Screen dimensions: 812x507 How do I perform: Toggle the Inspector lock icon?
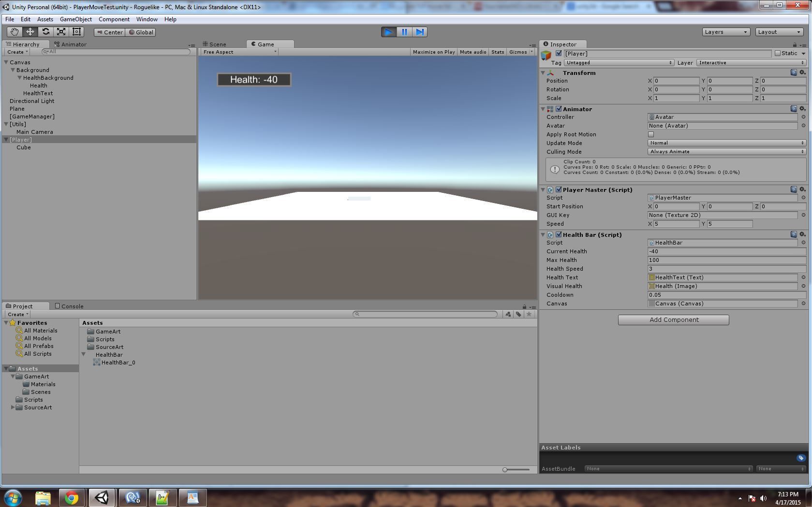(x=795, y=44)
